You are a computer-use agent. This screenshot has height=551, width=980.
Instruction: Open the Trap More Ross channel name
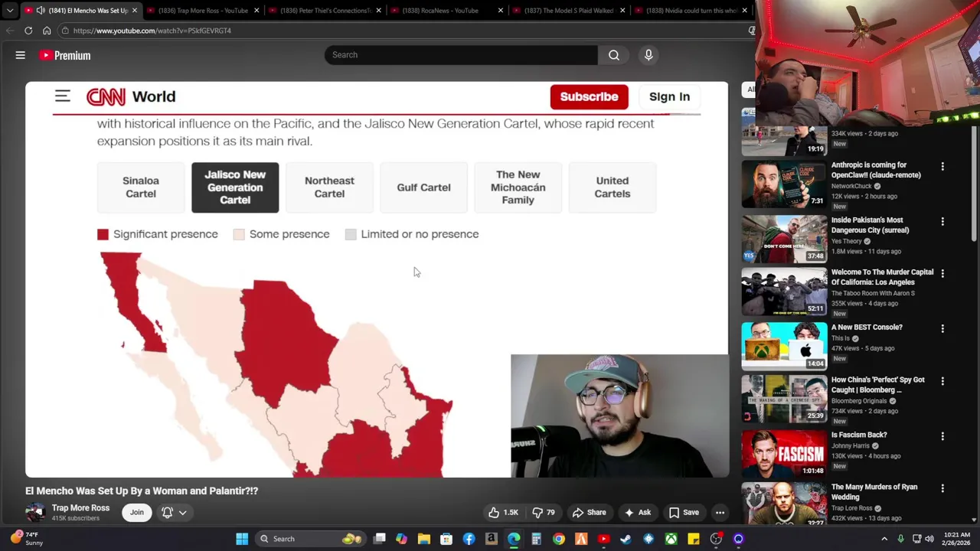[x=80, y=508]
